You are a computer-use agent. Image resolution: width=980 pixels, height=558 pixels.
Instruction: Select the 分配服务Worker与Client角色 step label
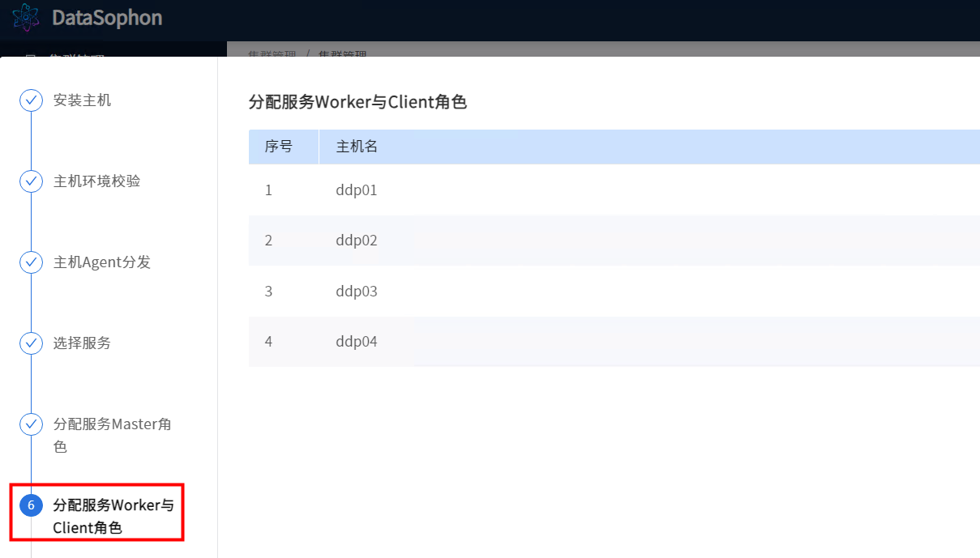[113, 516]
